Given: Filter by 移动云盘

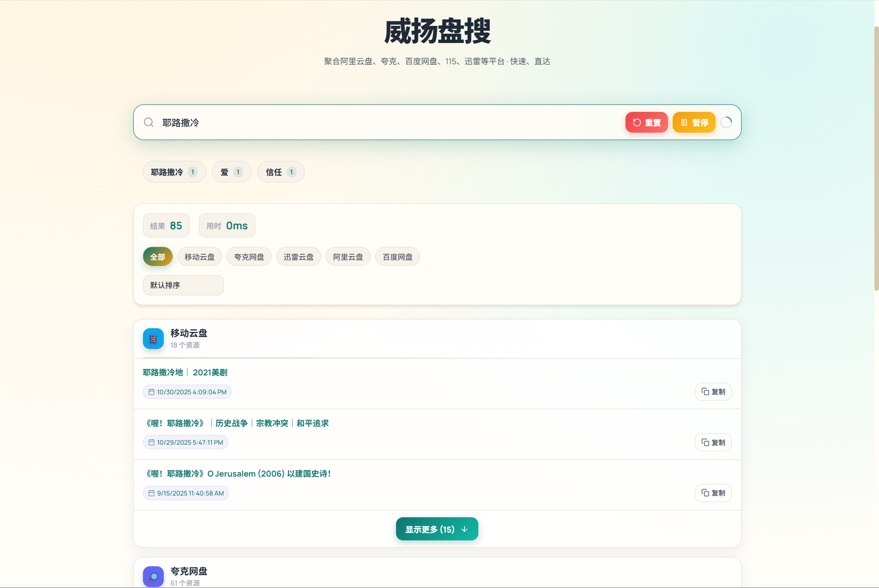Looking at the screenshot, I should [x=199, y=257].
